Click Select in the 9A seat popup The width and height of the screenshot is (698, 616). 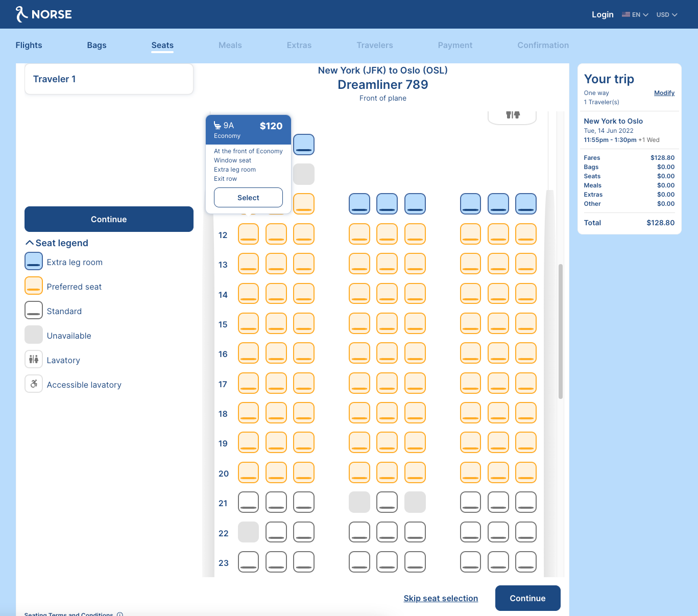coord(248,198)
